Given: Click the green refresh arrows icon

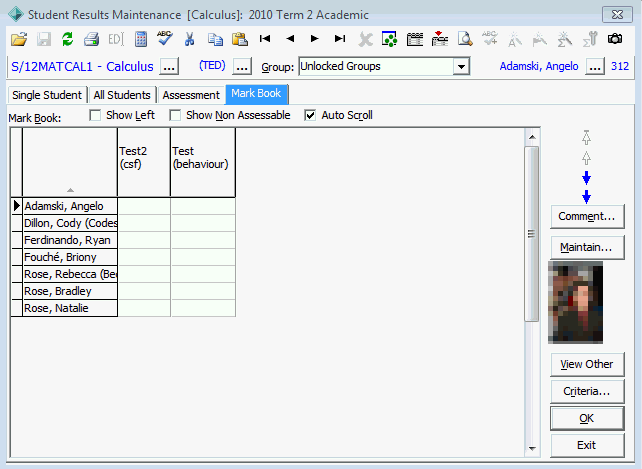Looking at the screenshot, I should click(68, 39).
